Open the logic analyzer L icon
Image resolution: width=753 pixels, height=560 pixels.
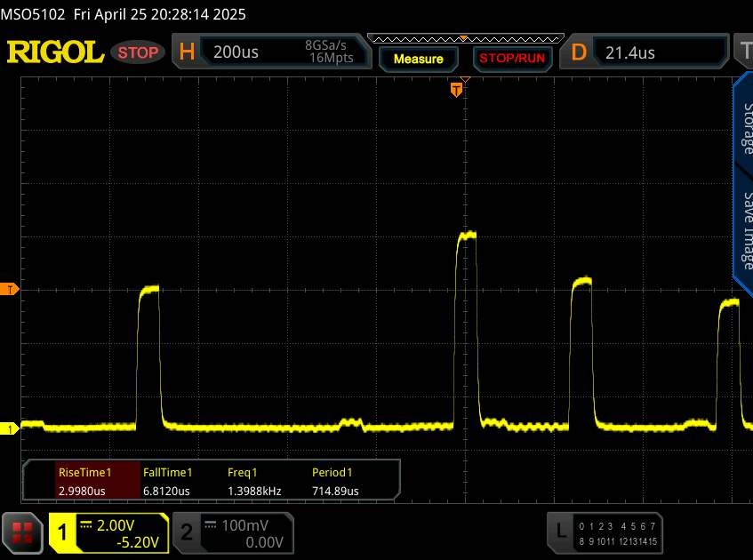(x=560, y=532)
